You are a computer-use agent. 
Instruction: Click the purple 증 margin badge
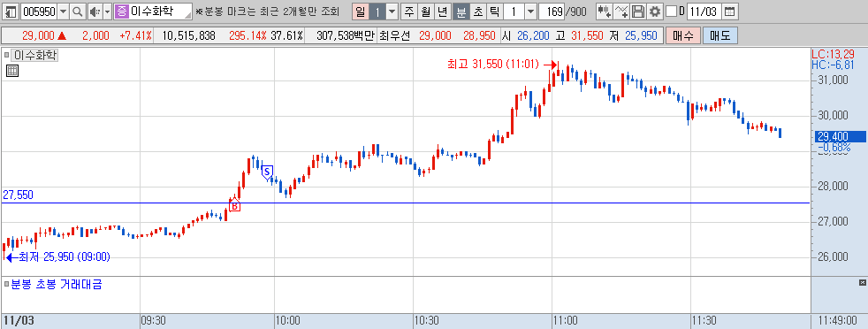point(121,11)
